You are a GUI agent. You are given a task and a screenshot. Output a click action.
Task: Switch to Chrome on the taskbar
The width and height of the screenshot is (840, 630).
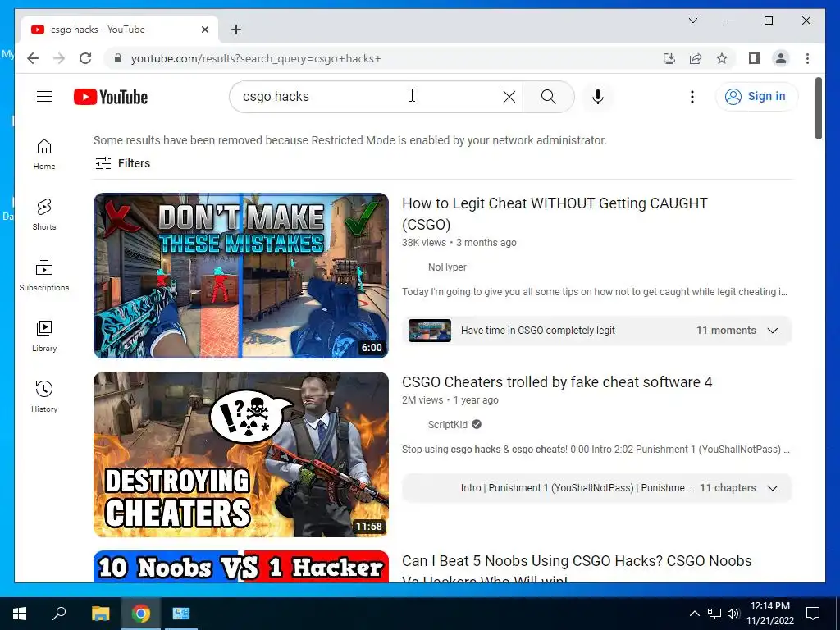click(x=141, y=614)
